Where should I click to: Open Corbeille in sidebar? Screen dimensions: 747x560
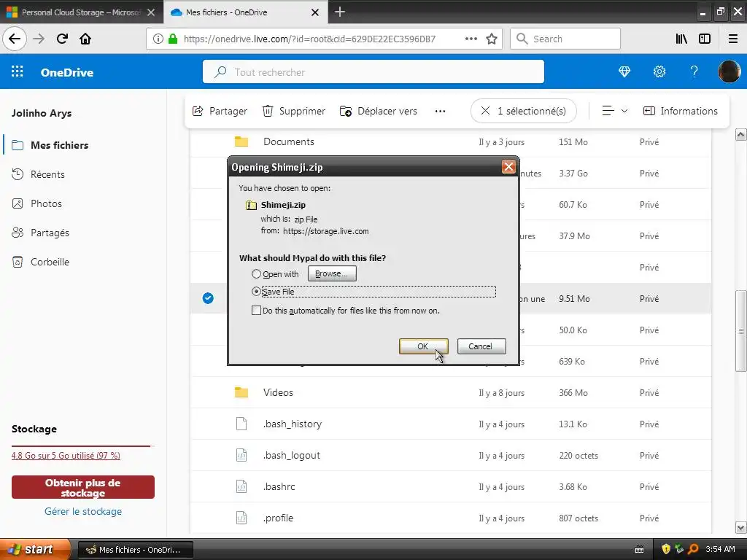(50, 262)
